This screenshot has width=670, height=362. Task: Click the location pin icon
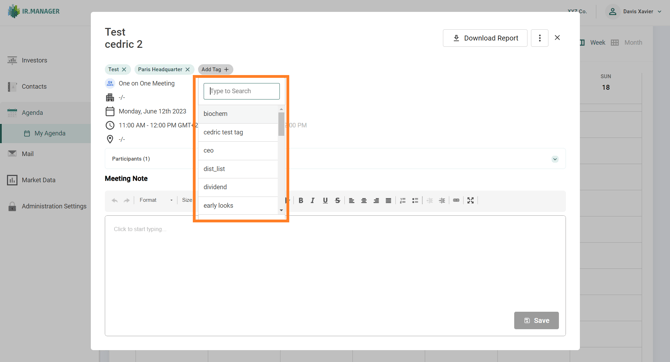point(110,139)
